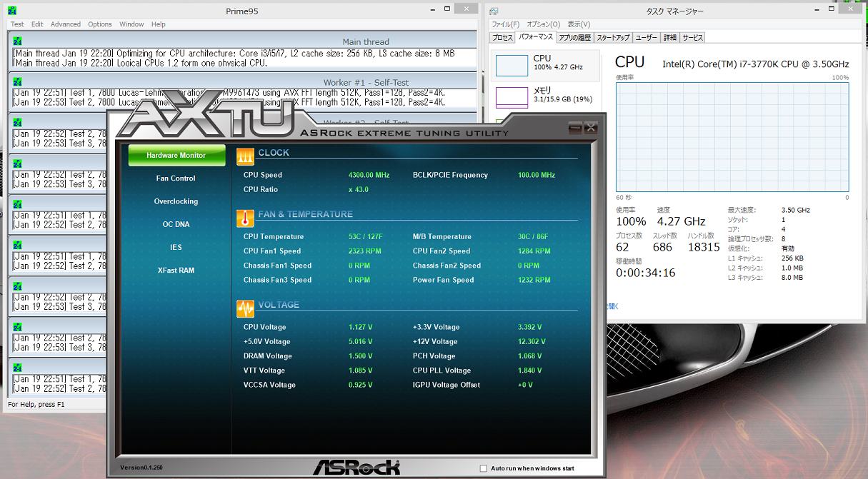
Task: Select the パフォーマンス tab in Task Manager
Action: click(x=535, y=37)
